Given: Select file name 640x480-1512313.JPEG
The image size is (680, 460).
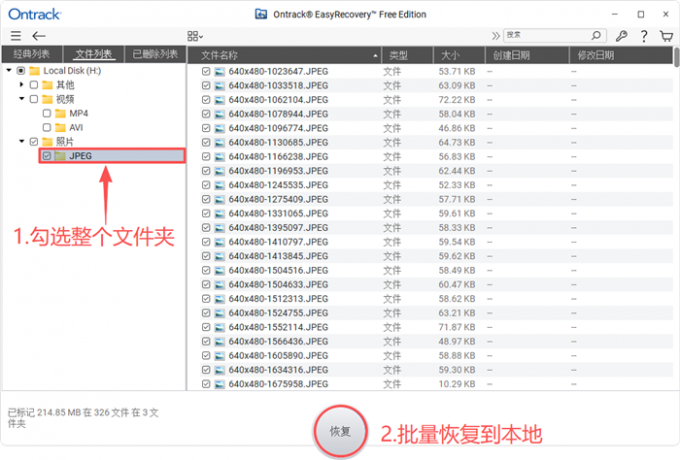Looking at the screenshot, I should pos(278,299).
